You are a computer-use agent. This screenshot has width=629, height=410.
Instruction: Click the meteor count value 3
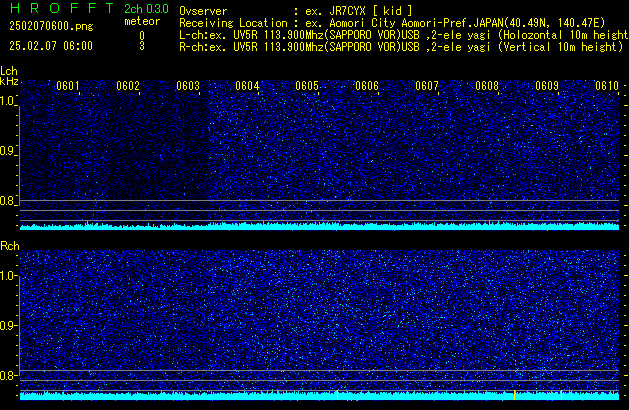point(142,46)
